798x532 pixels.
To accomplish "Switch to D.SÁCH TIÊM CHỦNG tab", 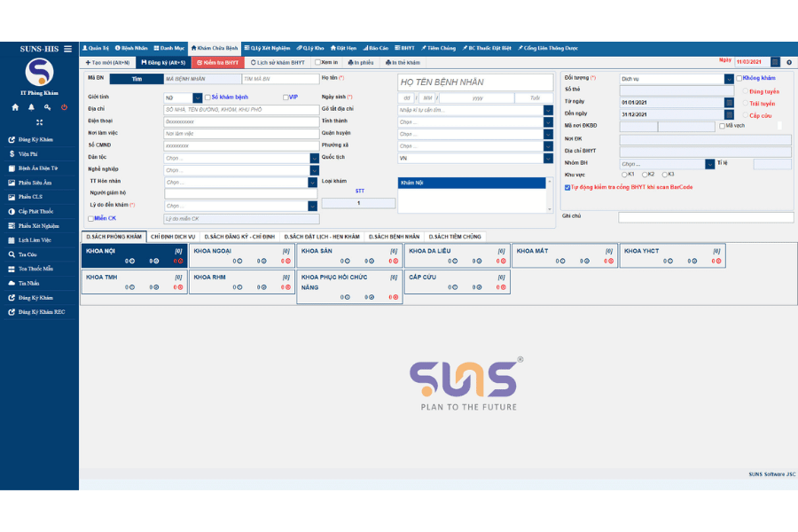I will [455, 237].
